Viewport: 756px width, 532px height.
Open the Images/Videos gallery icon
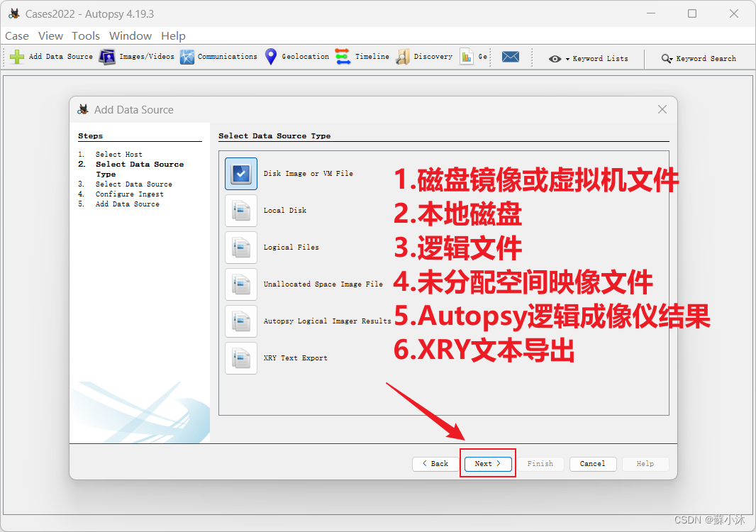[107, 57]
